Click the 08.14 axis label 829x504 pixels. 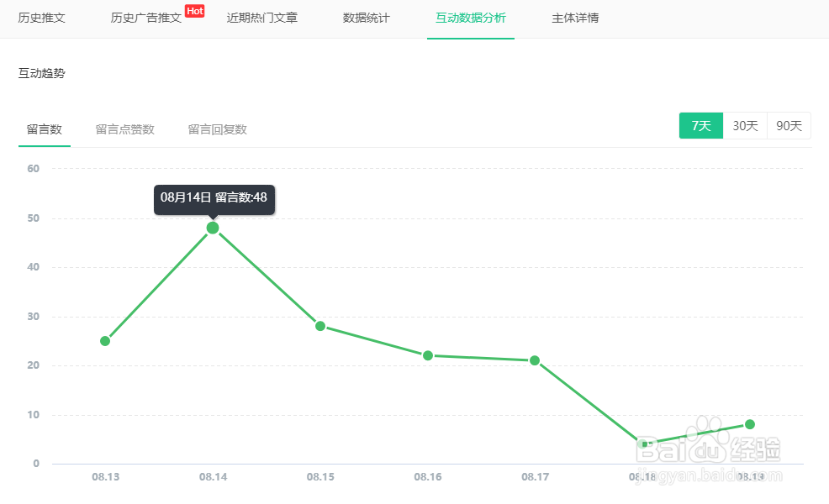213,477
